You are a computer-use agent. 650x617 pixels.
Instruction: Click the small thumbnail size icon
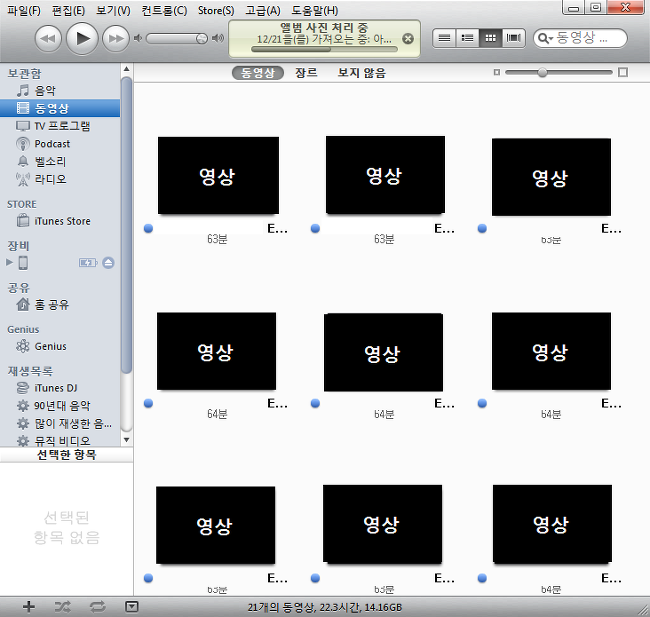(x=497, y=73)
